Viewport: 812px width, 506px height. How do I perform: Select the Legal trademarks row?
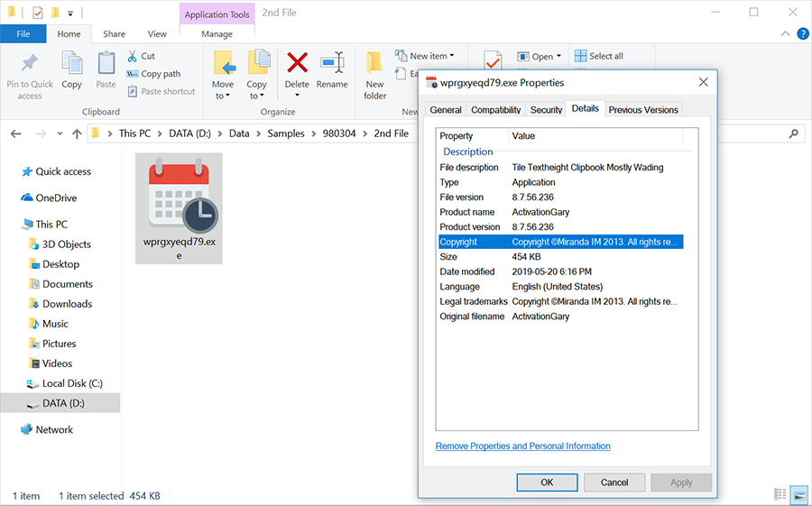point(561,301)
